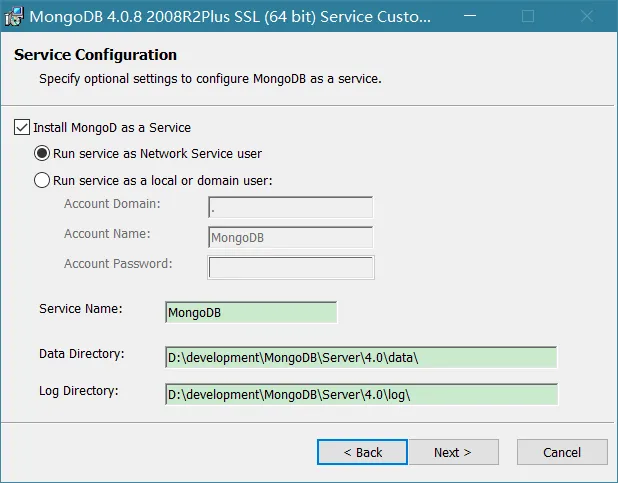Cancel the MongoDB installation
This screenshot has height=483, width=618.
tap(562, 452)
